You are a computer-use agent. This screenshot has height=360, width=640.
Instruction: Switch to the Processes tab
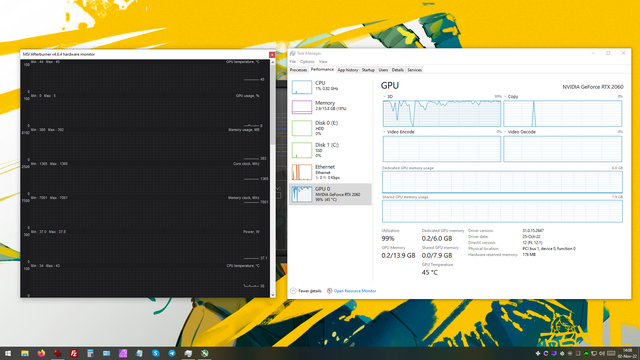point(298,70)
